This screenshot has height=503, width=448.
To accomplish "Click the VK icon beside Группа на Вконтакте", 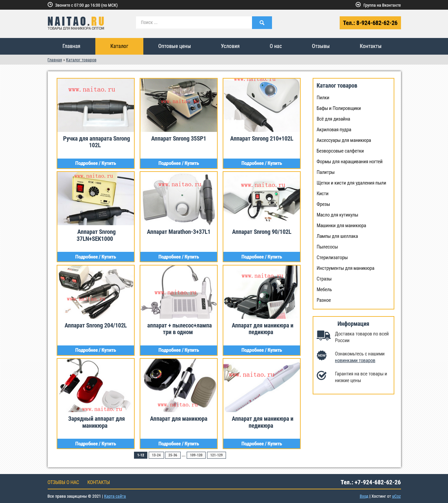I will click(x=358, y=5).
